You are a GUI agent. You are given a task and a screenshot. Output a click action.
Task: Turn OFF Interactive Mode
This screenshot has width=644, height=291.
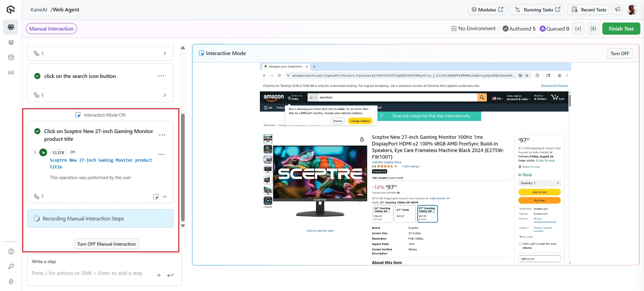(619, 53)
